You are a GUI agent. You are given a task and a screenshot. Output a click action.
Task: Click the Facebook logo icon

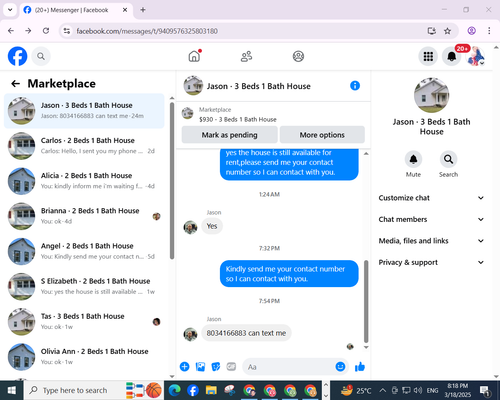click(17, 56)
